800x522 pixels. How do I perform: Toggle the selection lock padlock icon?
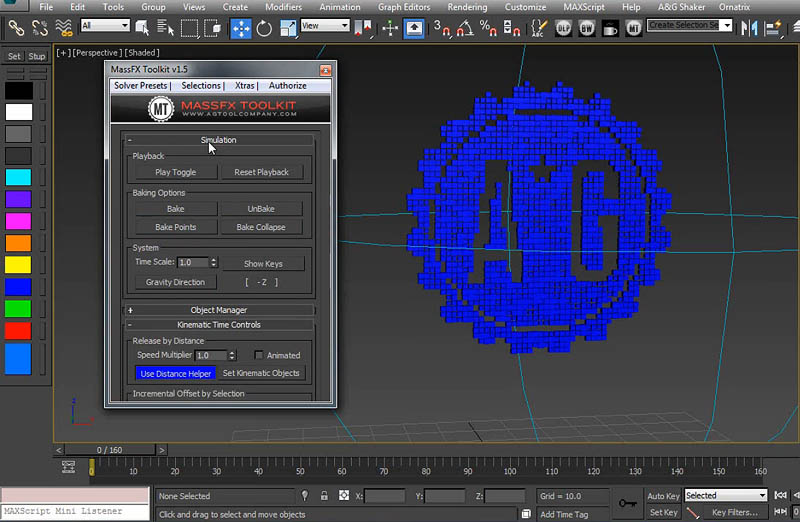click(x=324, y=495)
